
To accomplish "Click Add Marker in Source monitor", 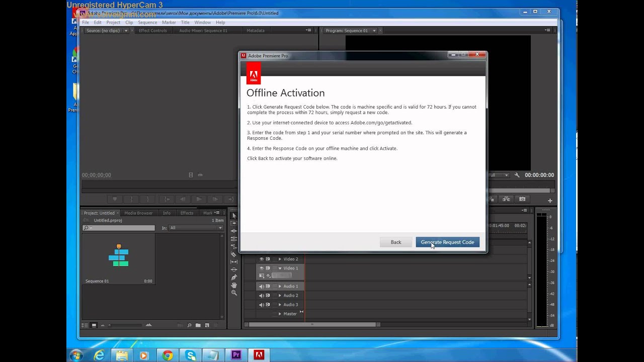I will tap(115, 199).
